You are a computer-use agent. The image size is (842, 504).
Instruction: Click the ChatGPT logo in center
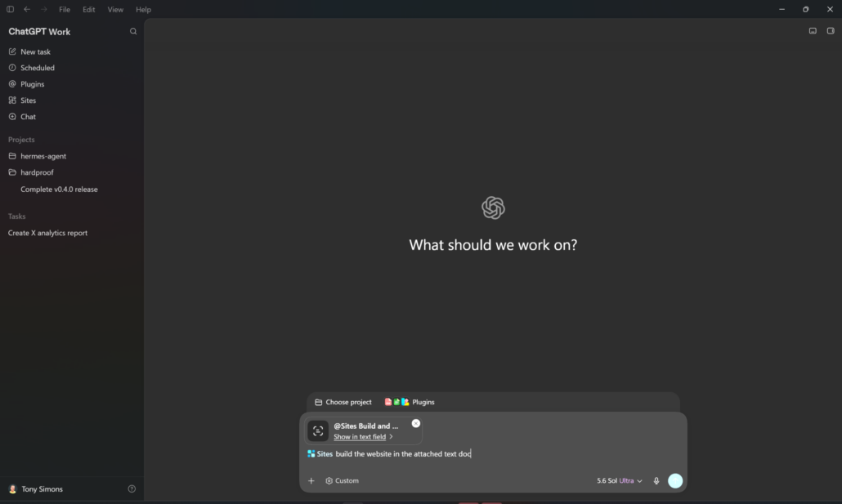493,207
